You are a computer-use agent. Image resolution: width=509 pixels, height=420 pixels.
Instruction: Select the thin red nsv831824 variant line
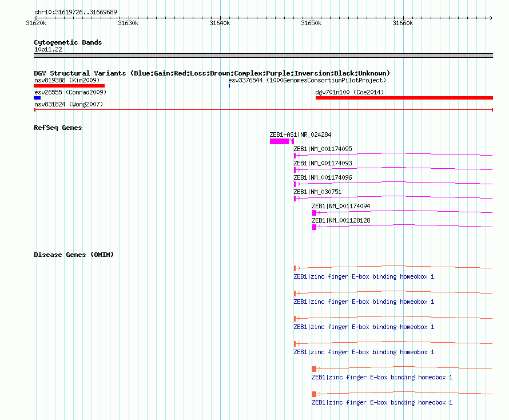263,110
